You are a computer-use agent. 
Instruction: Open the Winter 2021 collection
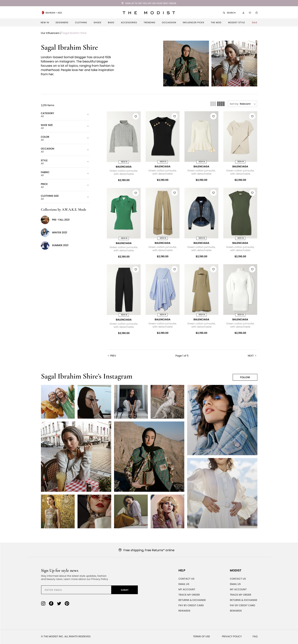(x=54, y=233)
